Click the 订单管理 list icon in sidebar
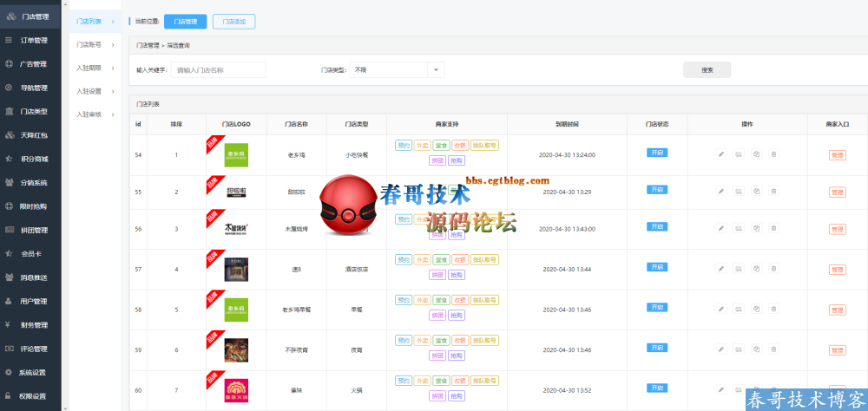This screenshot has width=868, height=411. point(9,40)
